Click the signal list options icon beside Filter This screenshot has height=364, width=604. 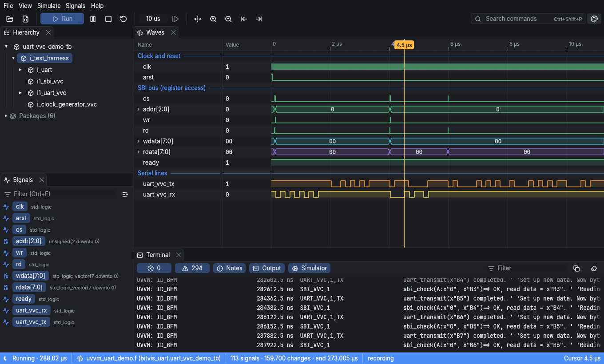click(x=125, y=194)
